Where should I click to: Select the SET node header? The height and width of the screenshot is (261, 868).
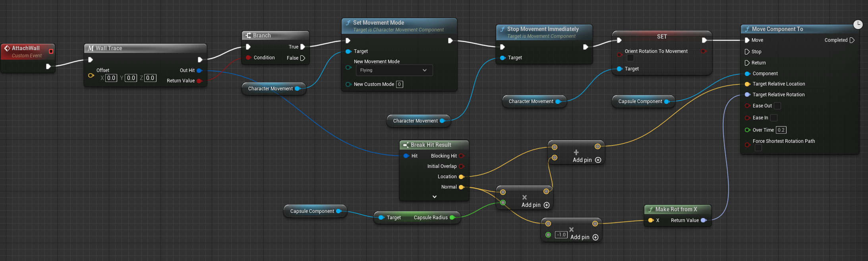click(662, 37)
